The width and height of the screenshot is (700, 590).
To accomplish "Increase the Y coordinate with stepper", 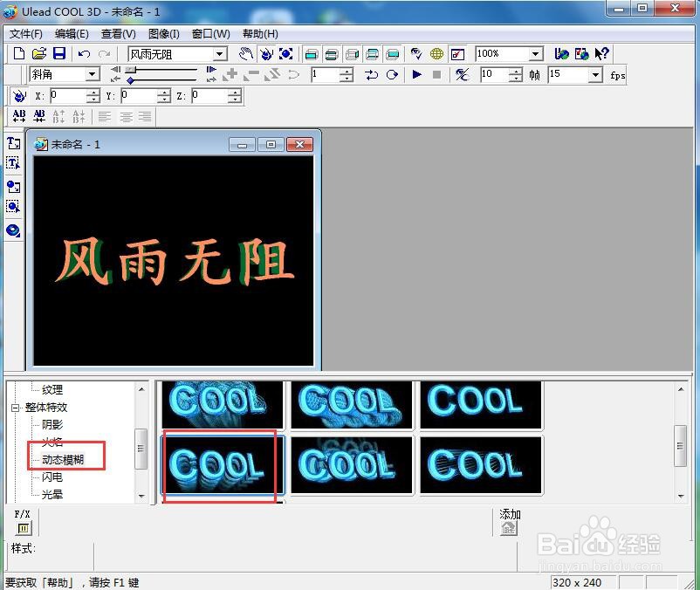I will [164, 92].
